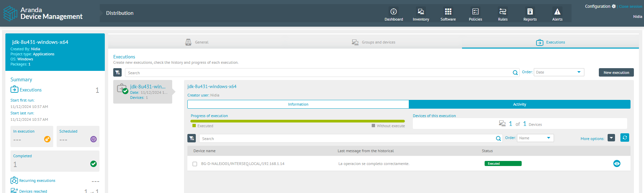
Task: Open the Software grid icon
Action: tap(448, 12)
